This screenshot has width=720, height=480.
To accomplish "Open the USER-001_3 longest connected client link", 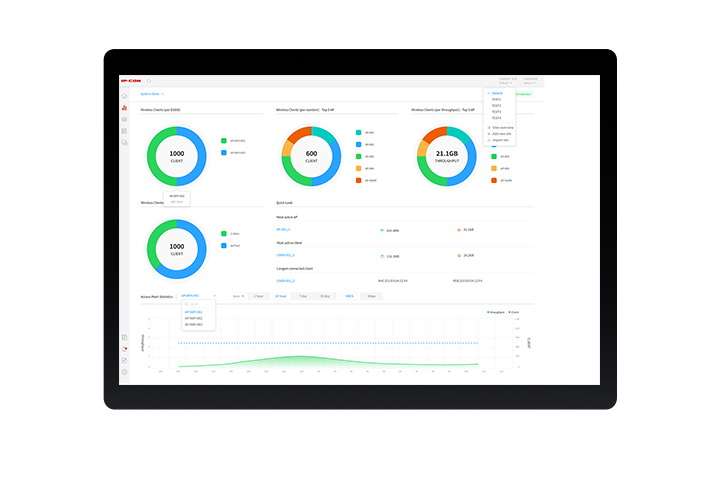I will (285, 281).
